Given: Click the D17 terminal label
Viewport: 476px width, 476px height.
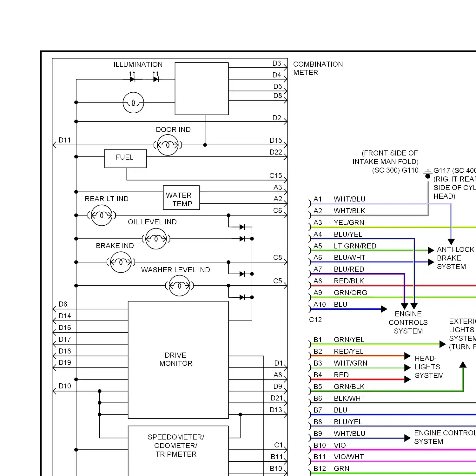Looking at the screenshot, I should (x=65, y=340).
